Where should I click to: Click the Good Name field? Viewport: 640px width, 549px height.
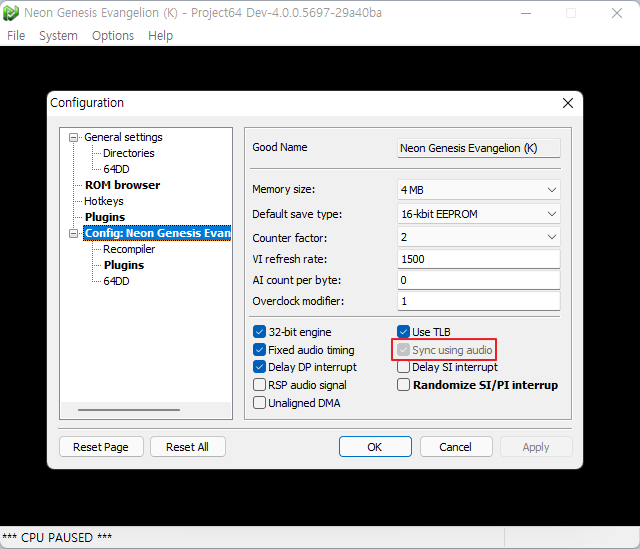tap(479, 148)
